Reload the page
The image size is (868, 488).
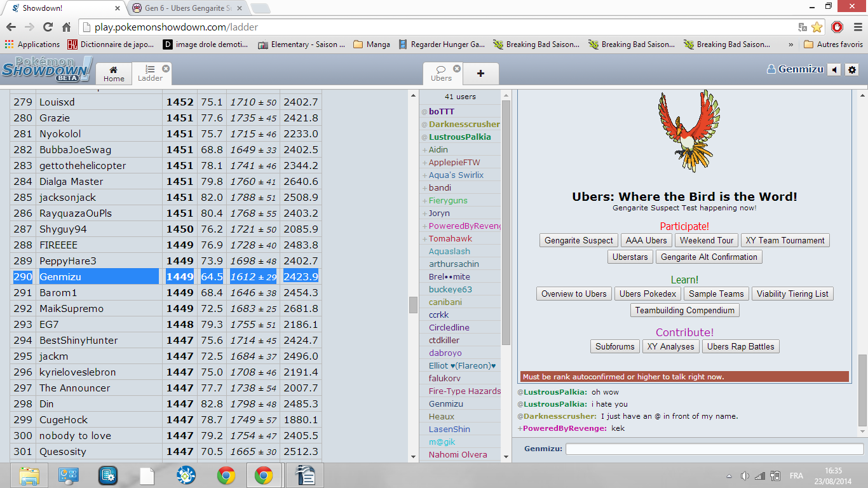coord(48,27)
